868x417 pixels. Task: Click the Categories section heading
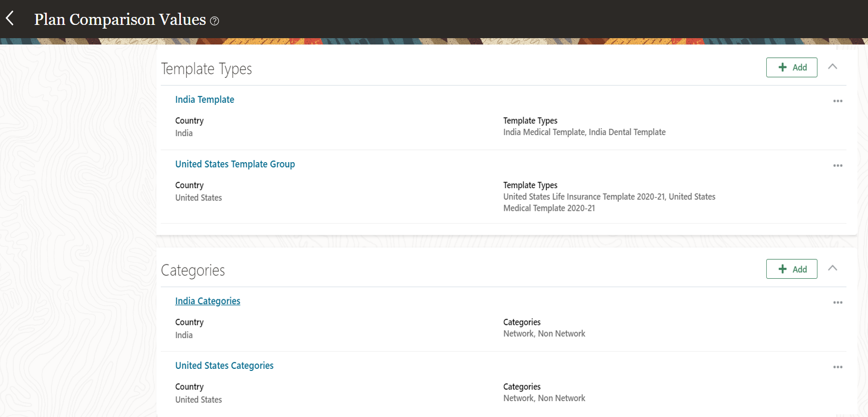192,270
